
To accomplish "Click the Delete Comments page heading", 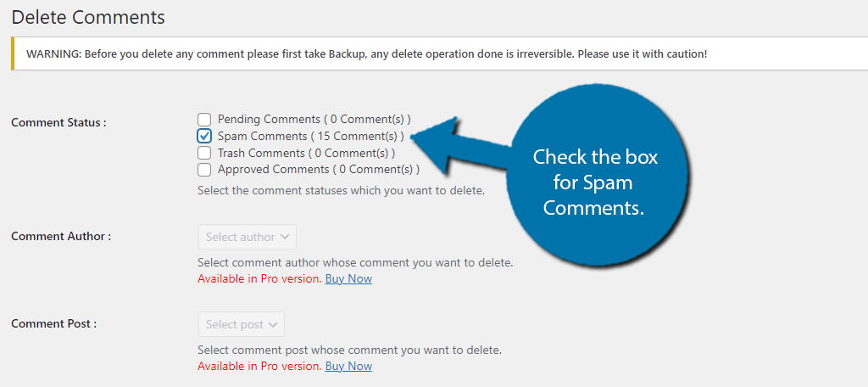I will tap(88, 17).
